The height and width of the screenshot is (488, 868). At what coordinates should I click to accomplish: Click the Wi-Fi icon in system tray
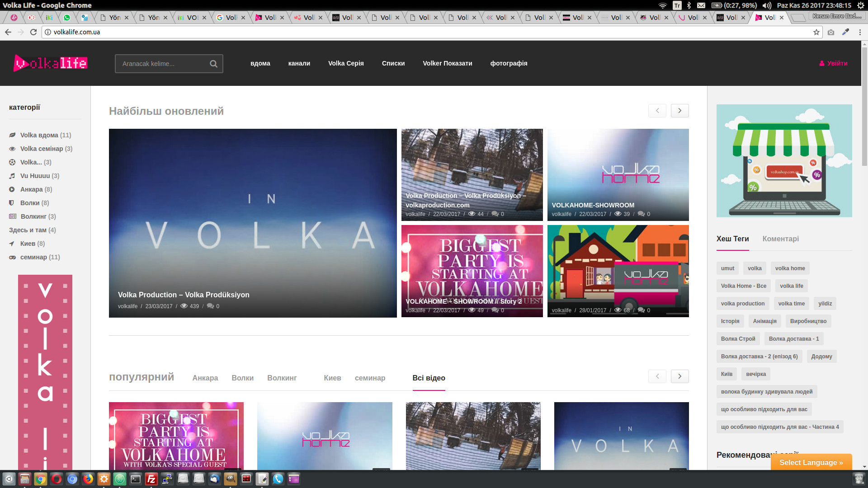(x=663, y=5)
